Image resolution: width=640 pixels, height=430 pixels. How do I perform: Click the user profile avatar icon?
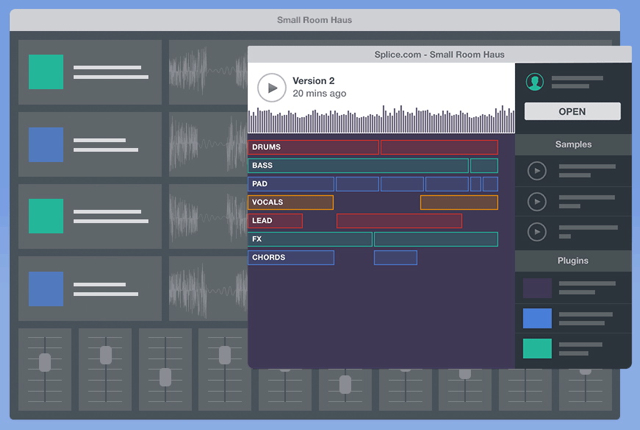coord(535,82)
